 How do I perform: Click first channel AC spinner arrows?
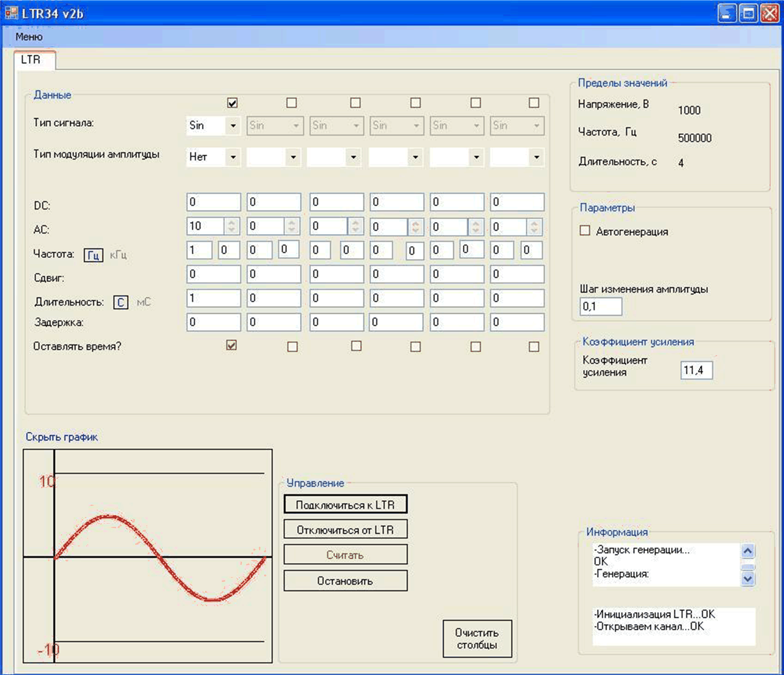231,226
